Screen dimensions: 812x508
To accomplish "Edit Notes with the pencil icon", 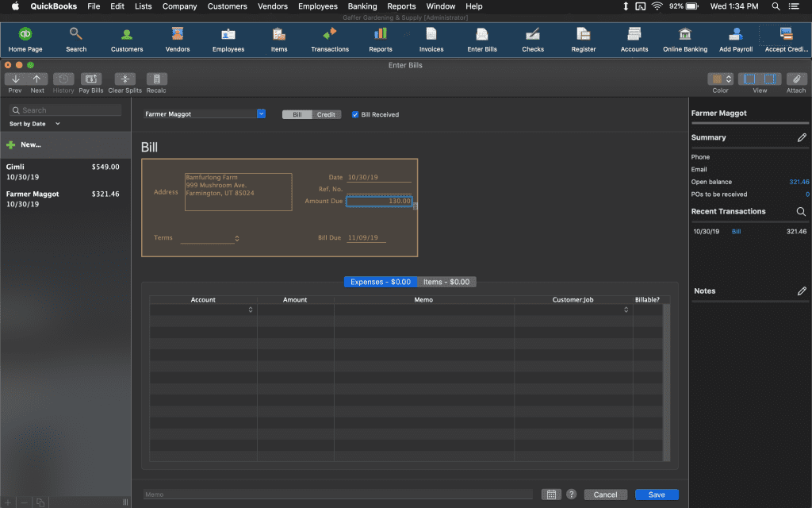I will pos(802,291).
